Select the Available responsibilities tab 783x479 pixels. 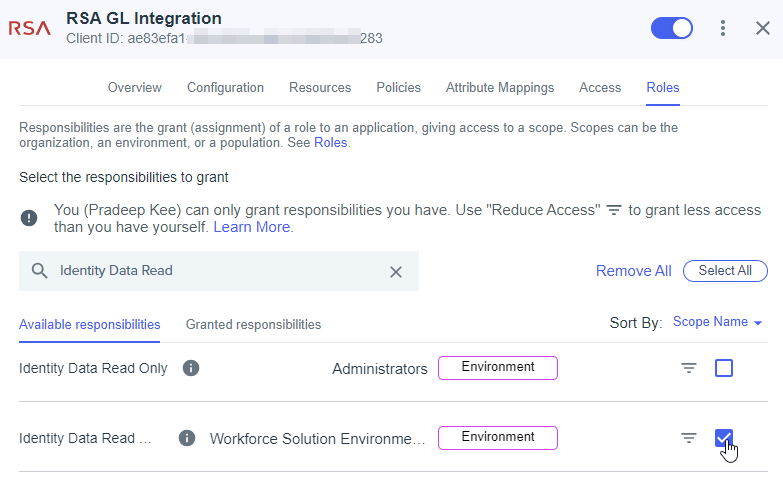tap(89, 325)
